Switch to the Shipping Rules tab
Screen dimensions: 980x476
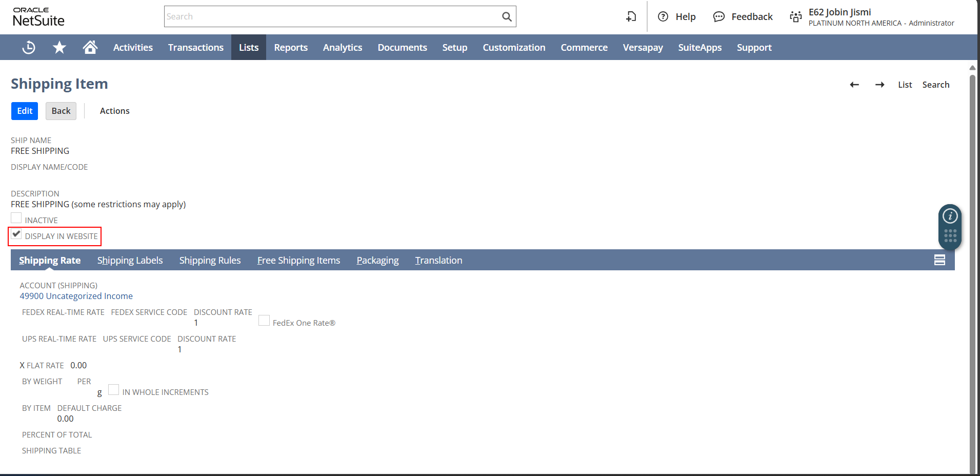[x=210, y=261]
